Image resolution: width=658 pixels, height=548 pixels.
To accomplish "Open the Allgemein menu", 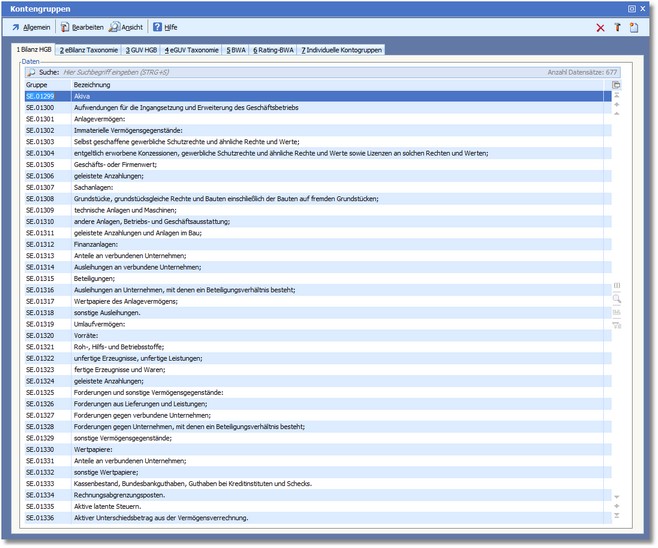I will (x=30, y=27).
